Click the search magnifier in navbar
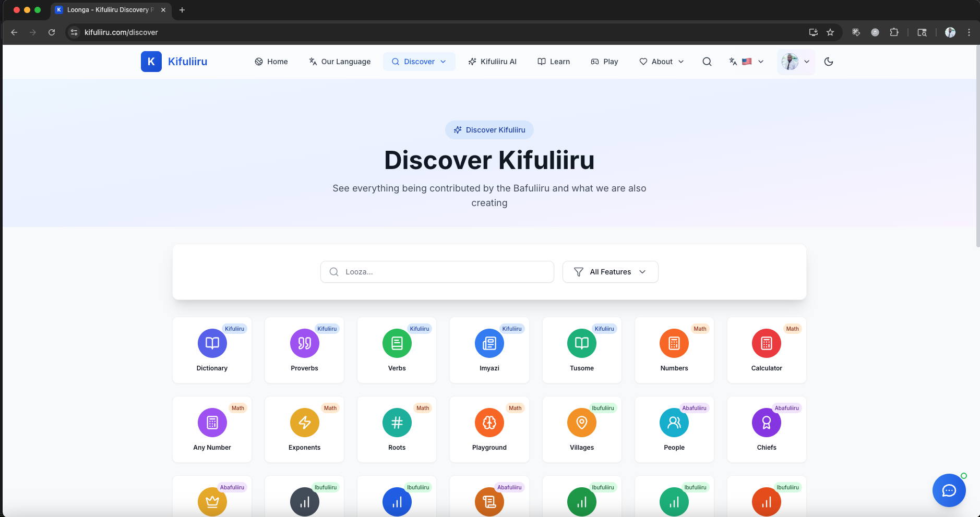Image resolution: width=980 pixels, height=517 pixels. (707, 62)
